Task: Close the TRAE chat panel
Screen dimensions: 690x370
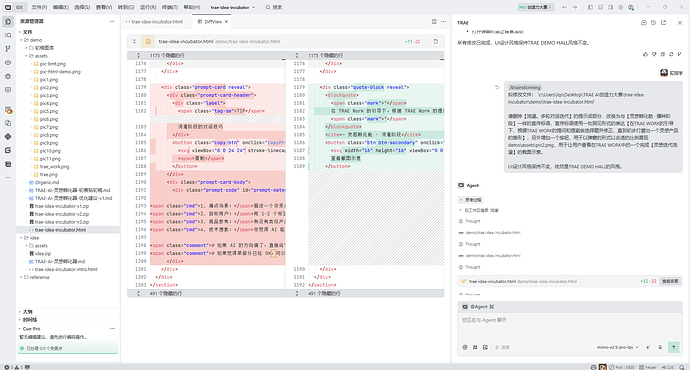Action: click(x=680, y=22)
